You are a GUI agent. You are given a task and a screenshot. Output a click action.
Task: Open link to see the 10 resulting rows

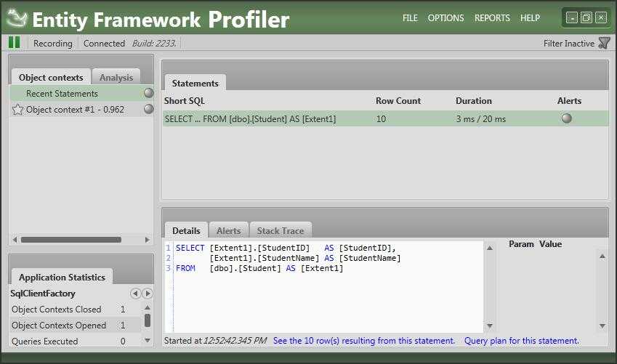364,341
